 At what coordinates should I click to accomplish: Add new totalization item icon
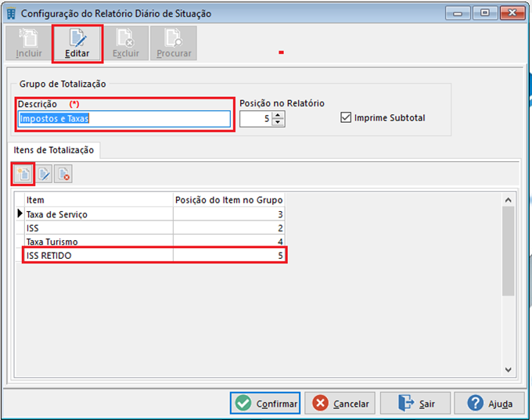[23, 174]
